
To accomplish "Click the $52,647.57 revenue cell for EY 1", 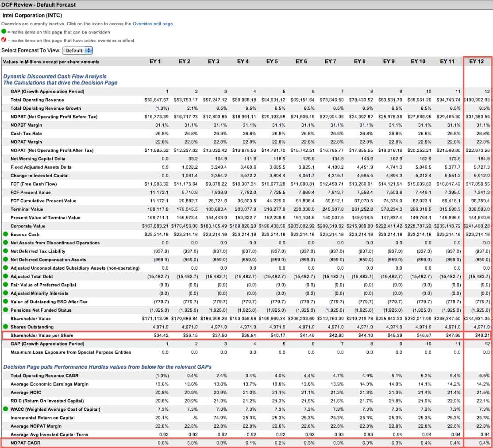I will coord(157,100).
